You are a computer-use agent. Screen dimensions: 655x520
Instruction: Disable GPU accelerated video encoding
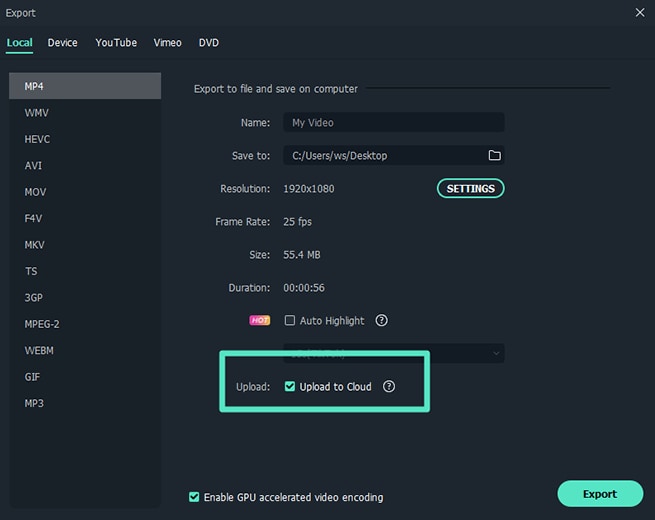click(194, 497)
